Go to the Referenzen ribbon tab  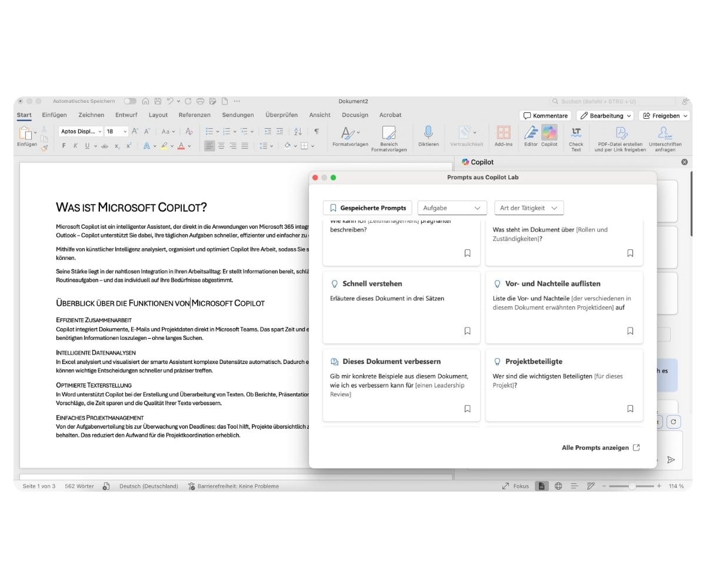(x=195, y=115)
